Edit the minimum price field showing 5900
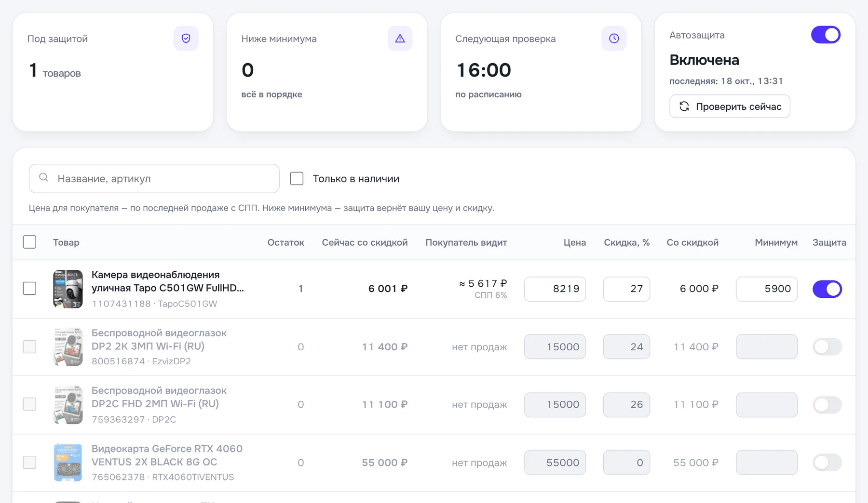The width and height of the screenshot is (868, 503). (x=767, y=289)
